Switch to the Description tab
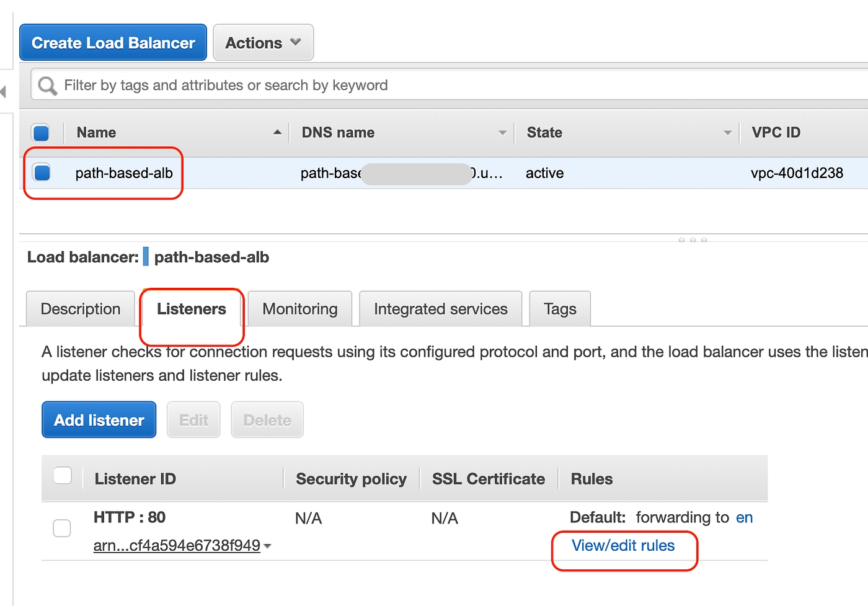The image size is (868, 606). 81,309
